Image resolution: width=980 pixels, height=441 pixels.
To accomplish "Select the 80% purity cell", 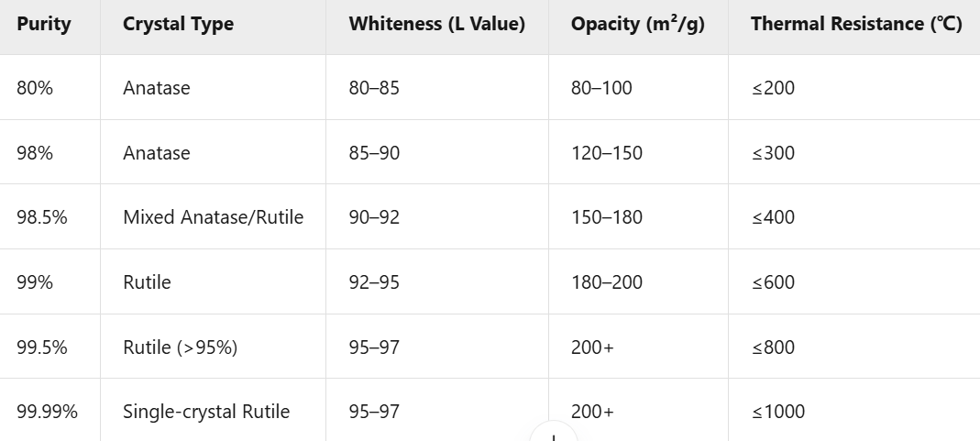I will [35, 88].
